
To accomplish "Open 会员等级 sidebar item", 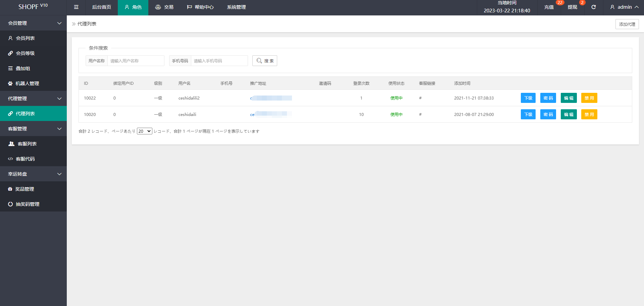I will pyautogui.click(x=25, y=53).
